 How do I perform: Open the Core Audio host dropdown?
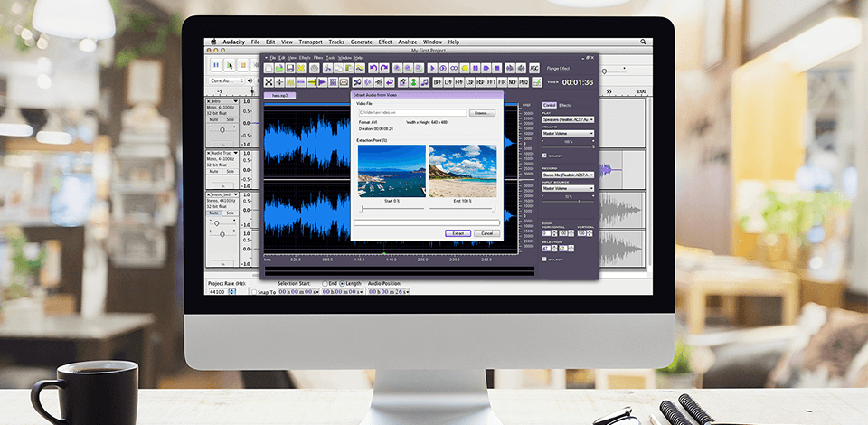point(227,80)
